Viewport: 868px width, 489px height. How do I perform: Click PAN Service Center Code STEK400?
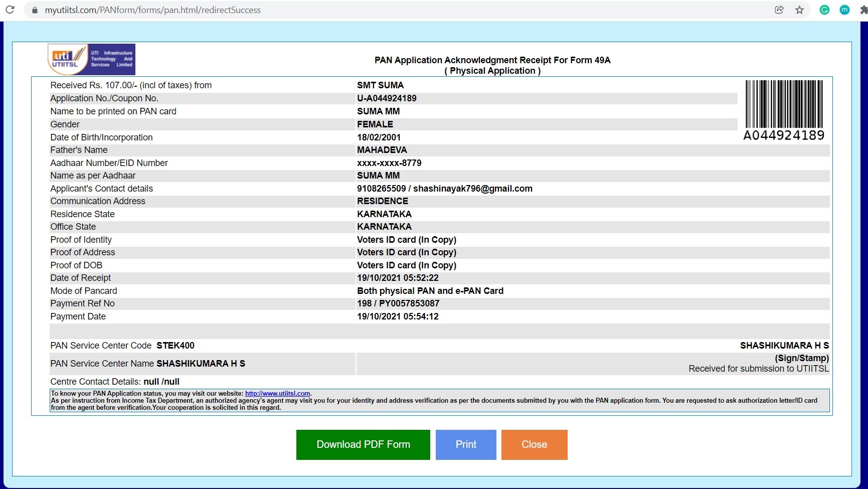tap(175, 346)
